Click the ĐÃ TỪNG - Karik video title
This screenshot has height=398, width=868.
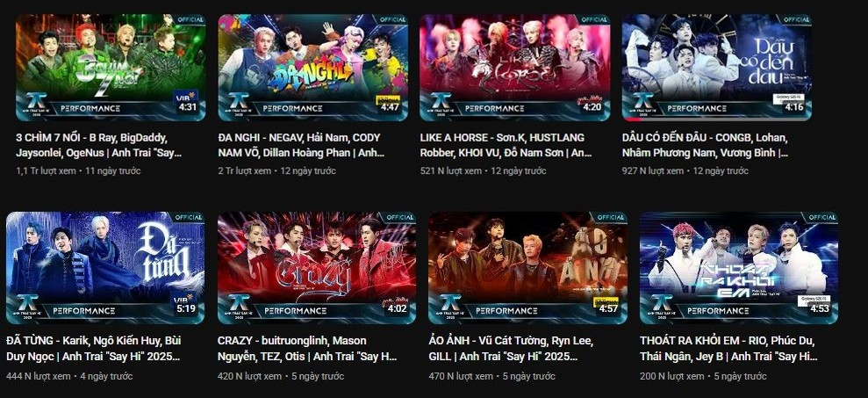(94, 348)
